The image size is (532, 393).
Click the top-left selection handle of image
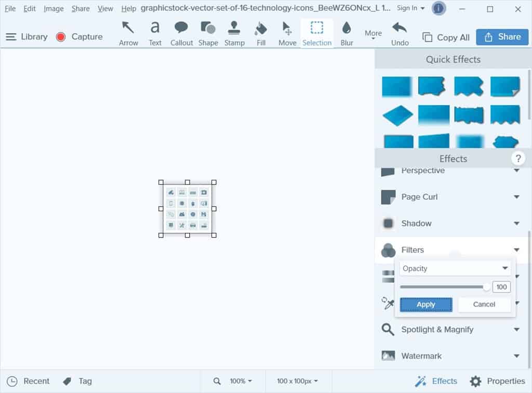161,182
